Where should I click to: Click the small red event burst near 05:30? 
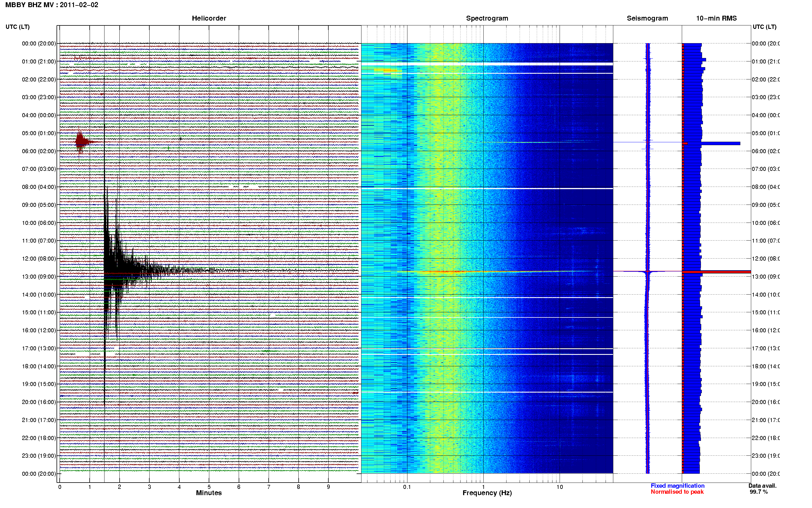81,141
